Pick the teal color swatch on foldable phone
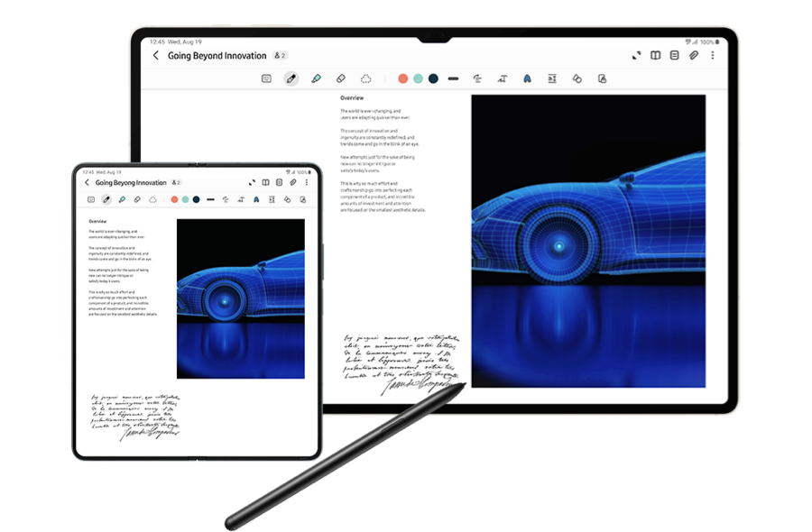This screenshot has height=532, width=812. [185, 199]
